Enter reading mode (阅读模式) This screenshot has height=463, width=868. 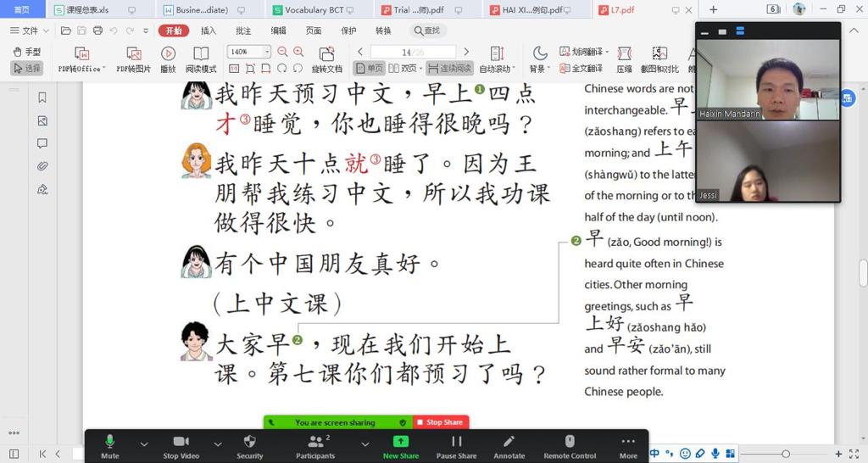coord(201,60)
